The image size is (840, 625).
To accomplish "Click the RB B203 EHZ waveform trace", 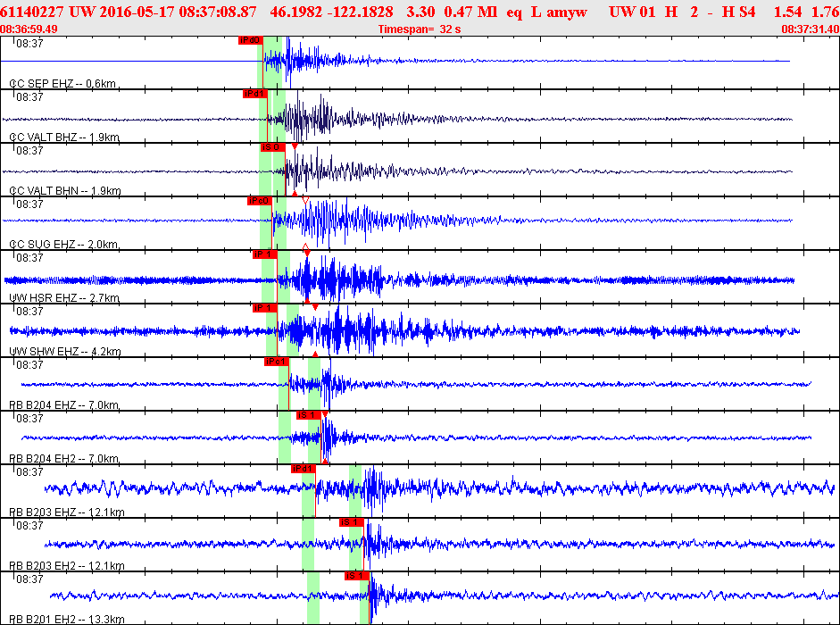I will (439, 488).
